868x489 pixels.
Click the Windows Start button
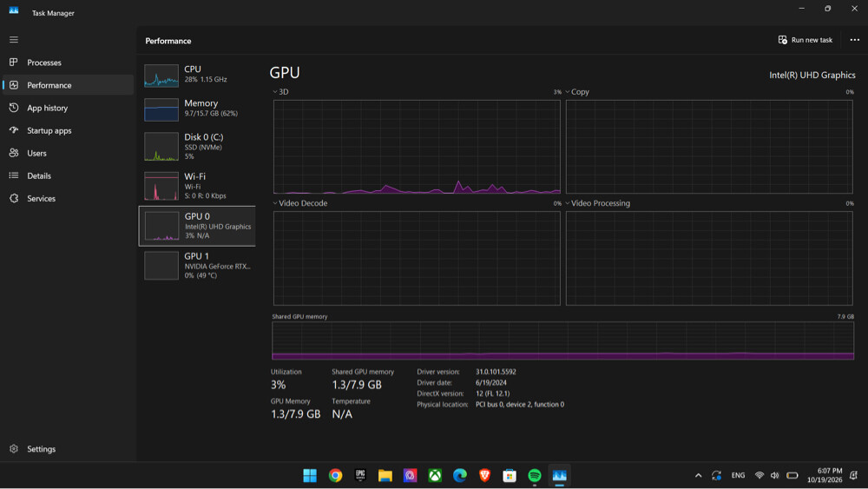[310, 476]
